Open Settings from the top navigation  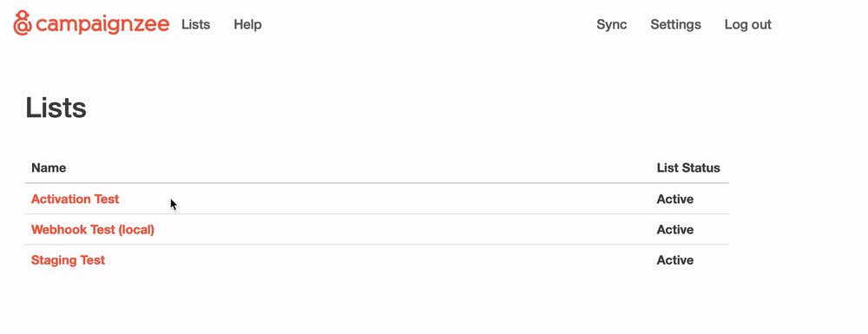[x=675, y=24]
